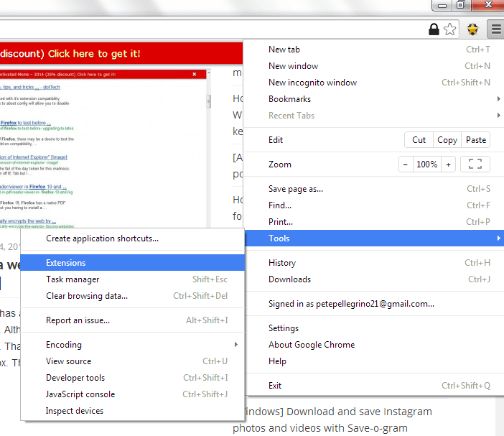This screenshot has width=504, height=436.
Task: Zoom in with the plus button
Action: click(x=449, y=164)
